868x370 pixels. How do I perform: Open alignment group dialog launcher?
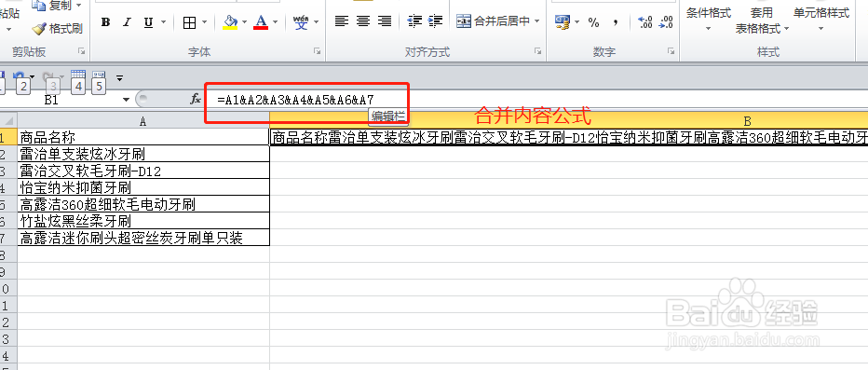[537, 51]
